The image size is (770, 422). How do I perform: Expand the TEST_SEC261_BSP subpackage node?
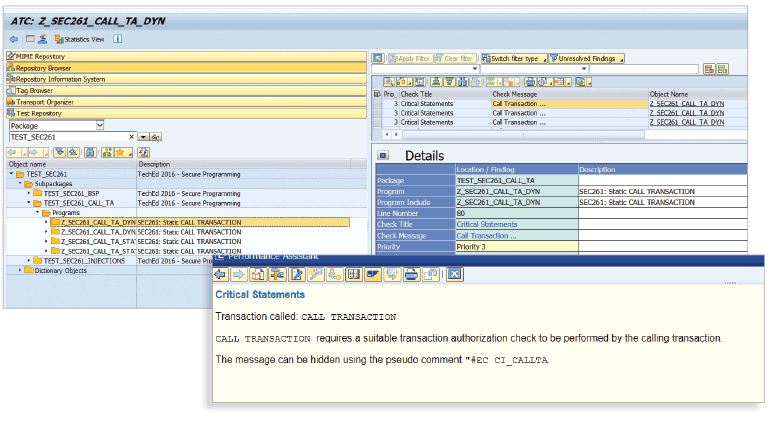pyautogui.click(x=30, y=193)
